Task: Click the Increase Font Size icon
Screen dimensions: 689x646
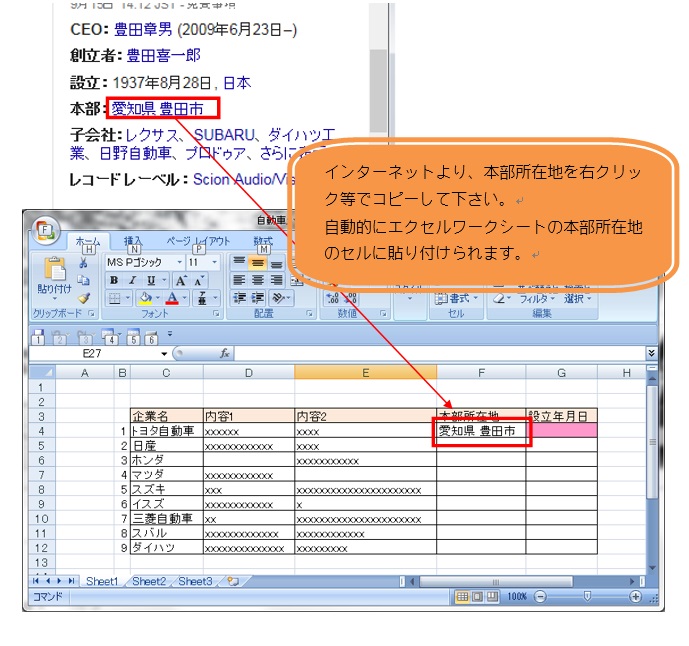Action: 181,280
